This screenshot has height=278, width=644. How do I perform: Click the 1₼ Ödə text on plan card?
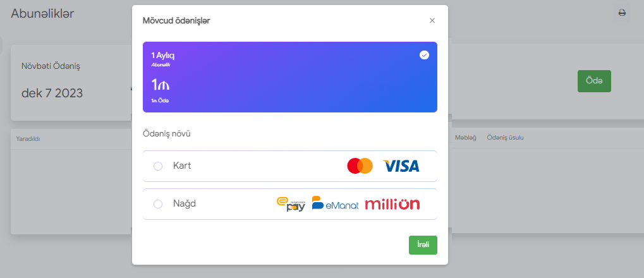[x=160, y=101]
